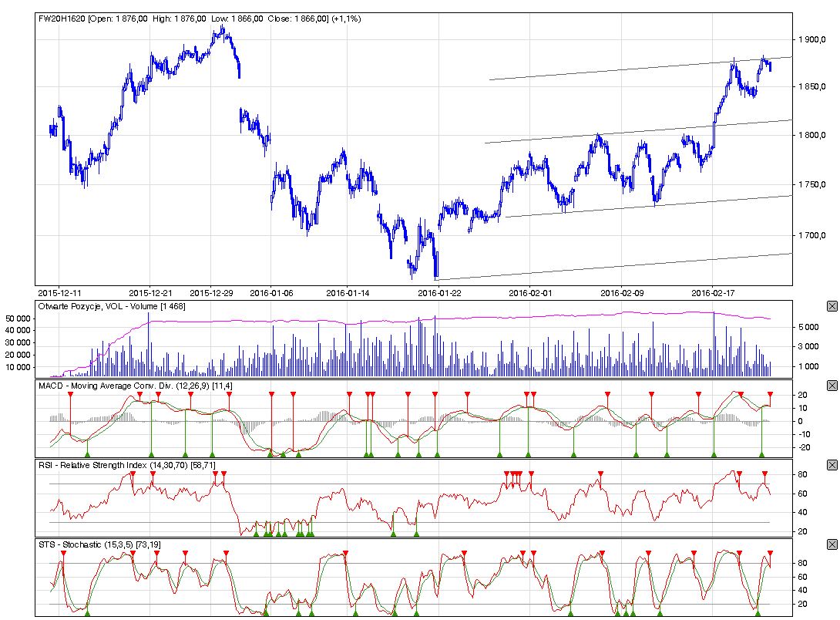This screenshot has width=840, height=620.
Task: Click the 1 800,0 price axis label
Action: (812, 135)
